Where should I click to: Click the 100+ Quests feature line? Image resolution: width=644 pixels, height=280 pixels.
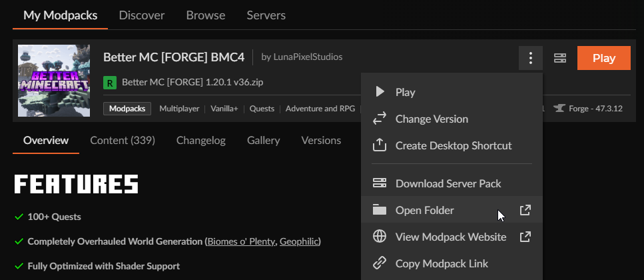point(54,217)
